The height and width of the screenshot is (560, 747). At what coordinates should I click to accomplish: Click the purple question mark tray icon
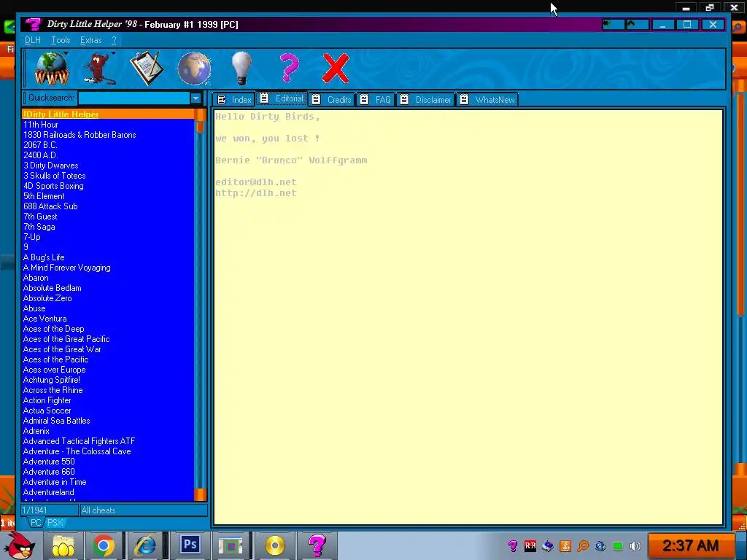click(513, 545)
